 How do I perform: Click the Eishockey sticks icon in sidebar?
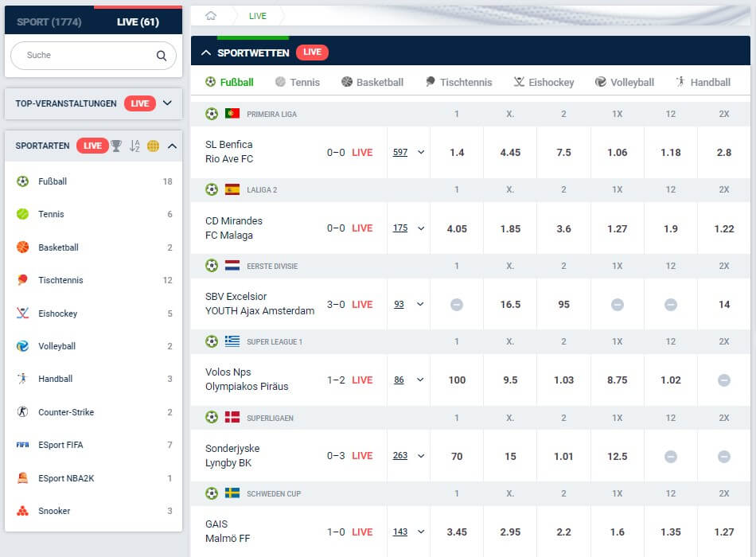(22, 314)
